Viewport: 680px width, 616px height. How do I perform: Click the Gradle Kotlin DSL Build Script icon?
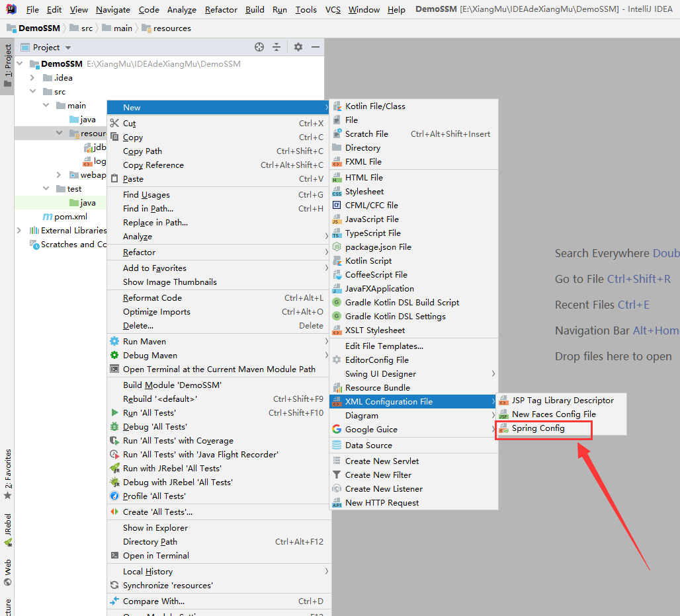[337, 302]
